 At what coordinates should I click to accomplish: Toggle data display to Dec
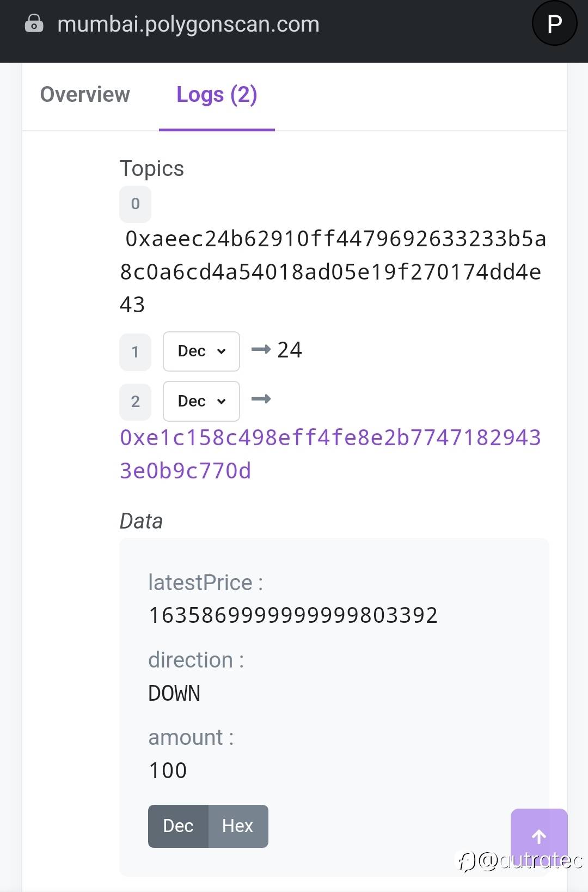pos(178,826)
